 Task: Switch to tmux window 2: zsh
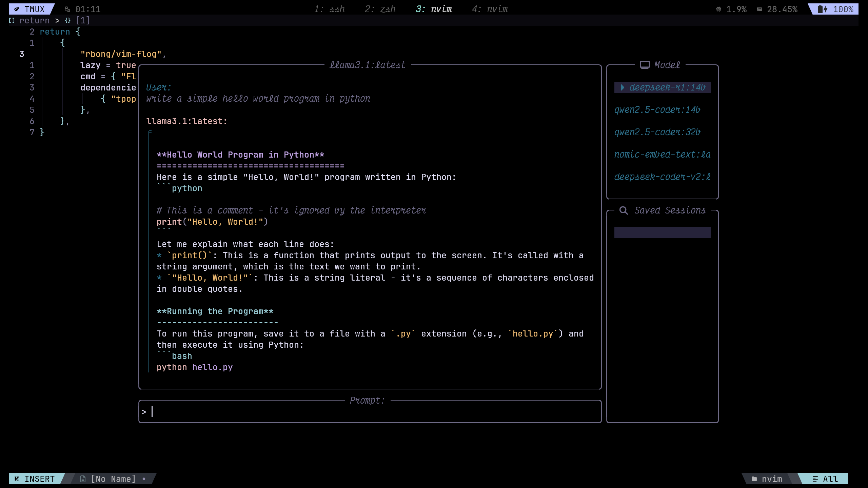click(380, 9)
